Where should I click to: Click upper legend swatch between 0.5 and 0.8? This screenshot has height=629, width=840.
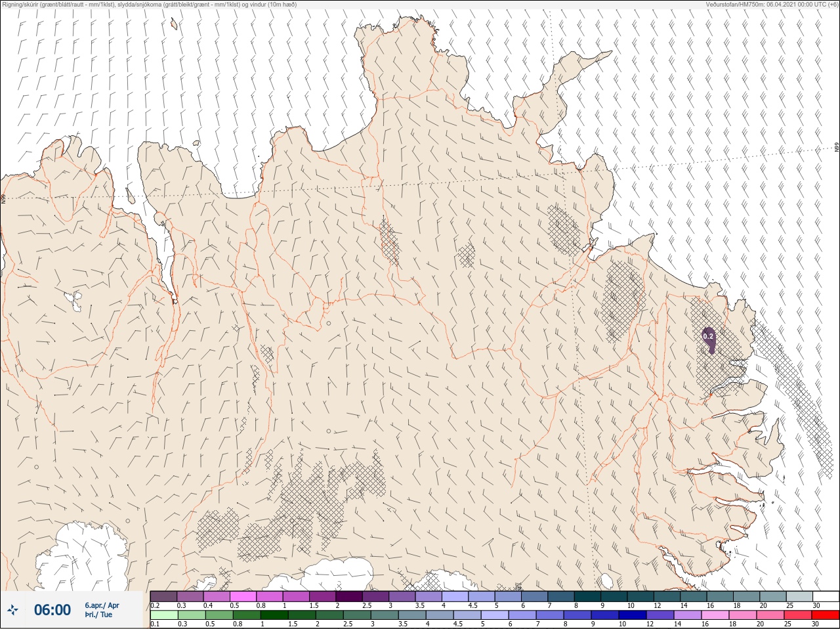click(243, 596)
